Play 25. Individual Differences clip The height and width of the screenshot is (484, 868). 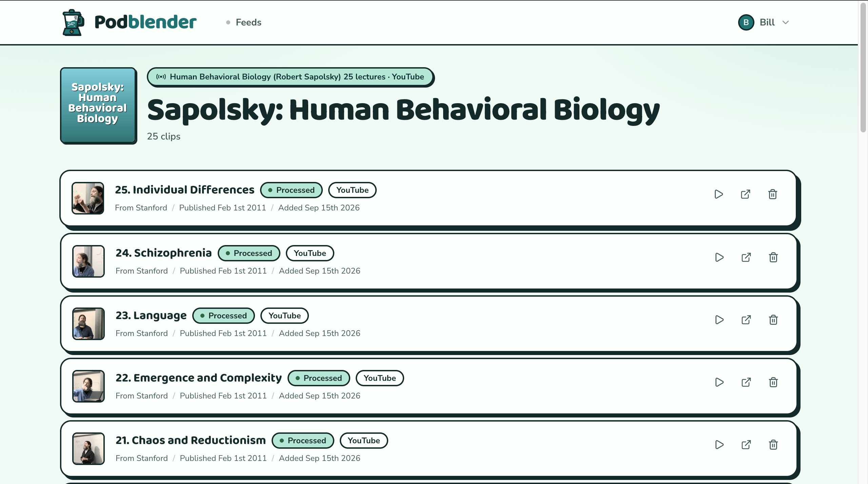pyautogui.click(x=718, y=194)
